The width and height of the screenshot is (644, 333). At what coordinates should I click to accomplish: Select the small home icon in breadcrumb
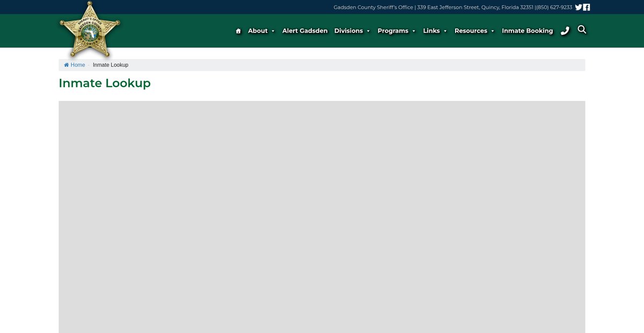[x=67, y=65]
